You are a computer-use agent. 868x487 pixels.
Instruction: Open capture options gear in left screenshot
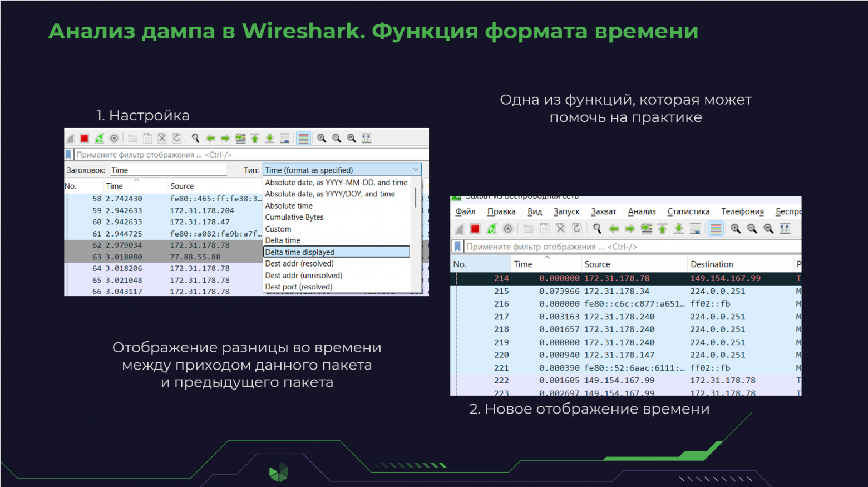click(114, 139)
